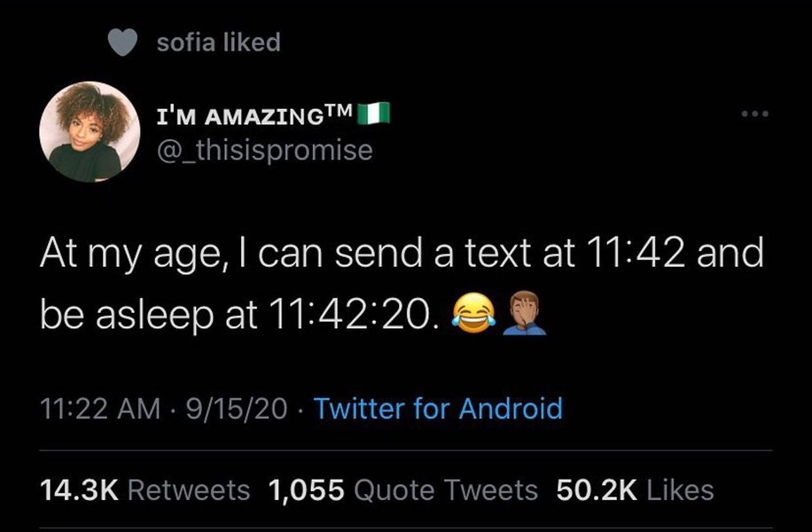View the 1,055 Quote Tweets
This screenshot has height=532, width=812.
(x=402, y=489)
